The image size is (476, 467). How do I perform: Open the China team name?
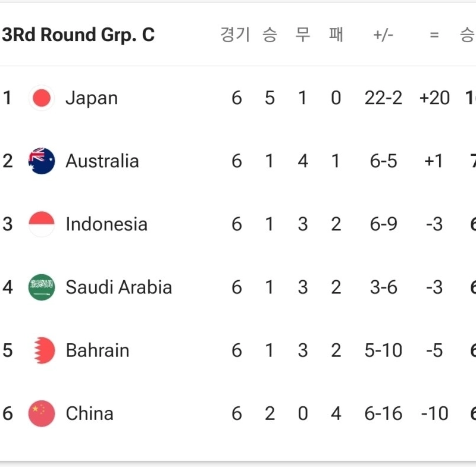pos(89,413)
